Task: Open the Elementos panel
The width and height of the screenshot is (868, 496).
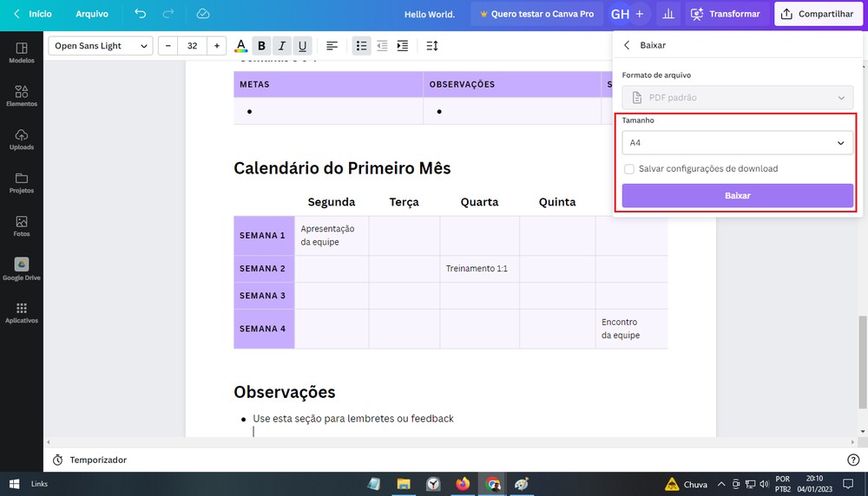Action: click(x=22, y=96)
